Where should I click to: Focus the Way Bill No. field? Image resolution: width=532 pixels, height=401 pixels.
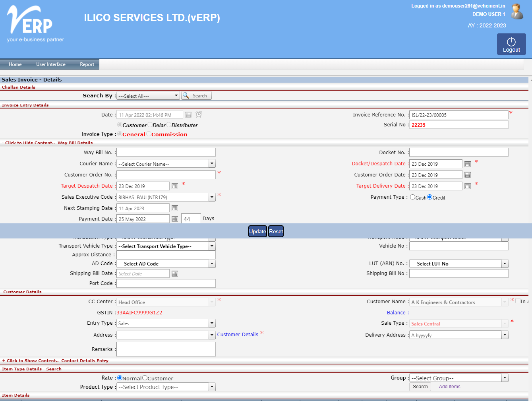(166, 152)
